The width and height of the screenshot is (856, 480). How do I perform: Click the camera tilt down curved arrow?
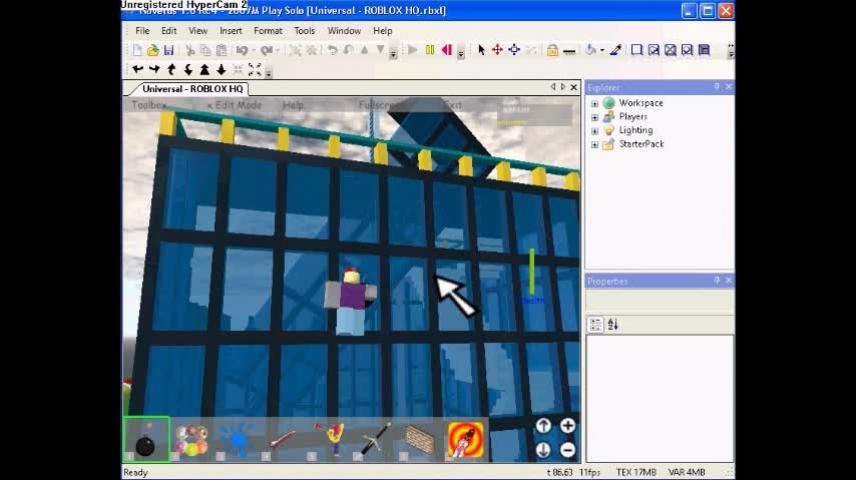[x=188, y=69]
